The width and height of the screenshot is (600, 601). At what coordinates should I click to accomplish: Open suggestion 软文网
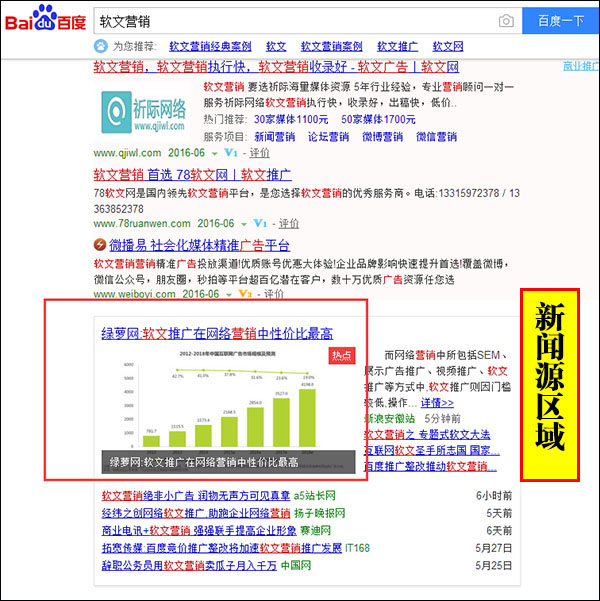[448, 46]
